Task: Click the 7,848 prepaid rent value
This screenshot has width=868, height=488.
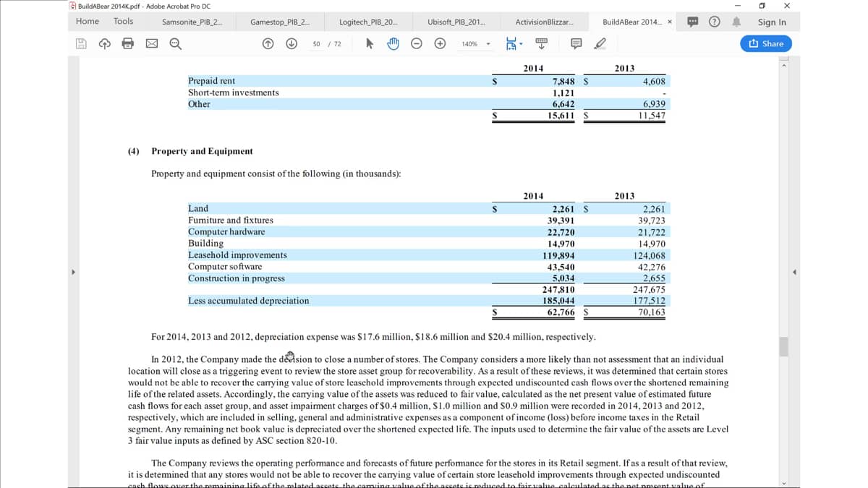Action: 563,81
